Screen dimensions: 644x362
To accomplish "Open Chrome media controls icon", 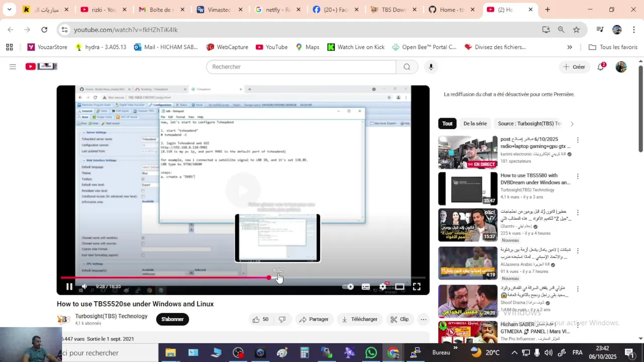I will pos(600,30).
